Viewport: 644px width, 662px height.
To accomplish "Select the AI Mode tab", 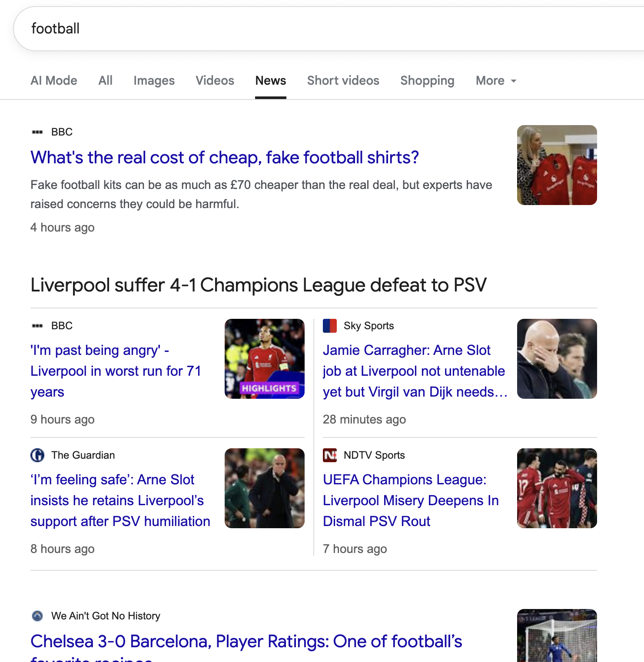I will point(54,81).
